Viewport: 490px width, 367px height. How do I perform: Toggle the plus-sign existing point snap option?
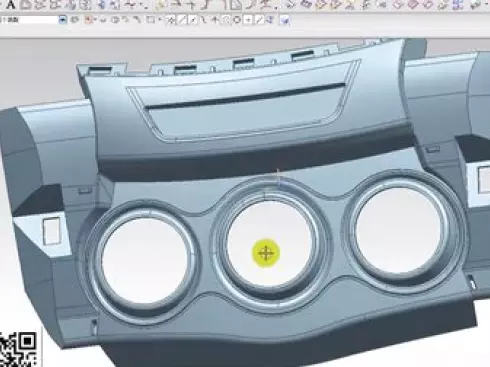(248, 20)
